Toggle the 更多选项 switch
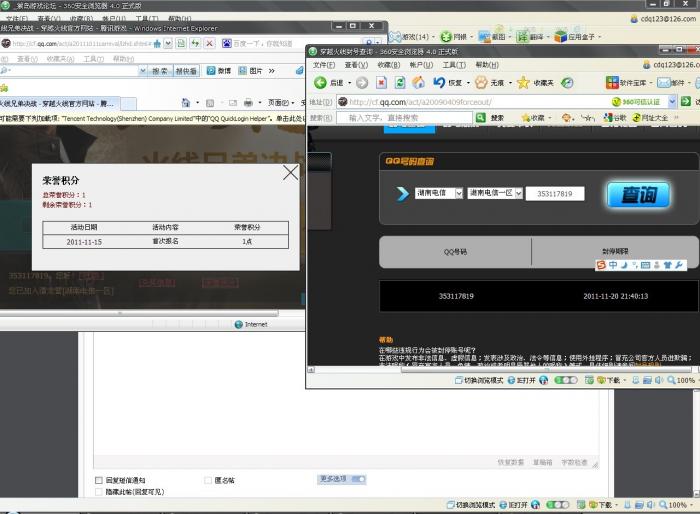Viewport: 700px width, 514px height. coord(358,479)
